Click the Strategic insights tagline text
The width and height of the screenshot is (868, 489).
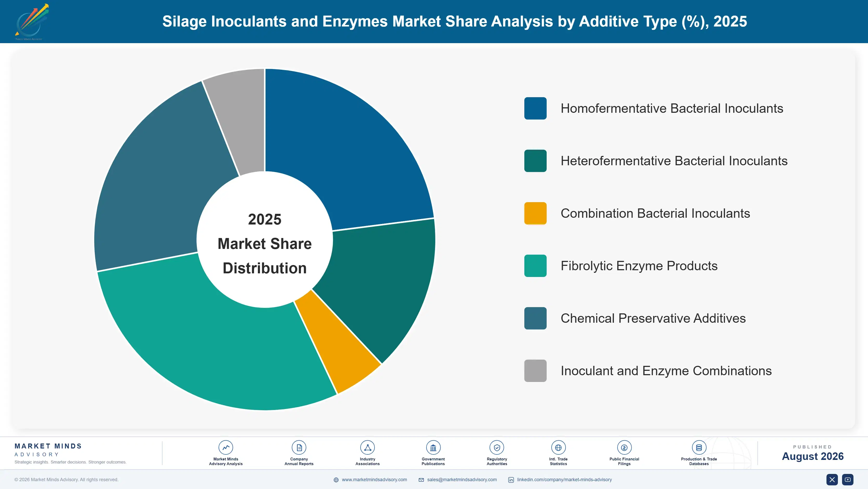(70, 462)
